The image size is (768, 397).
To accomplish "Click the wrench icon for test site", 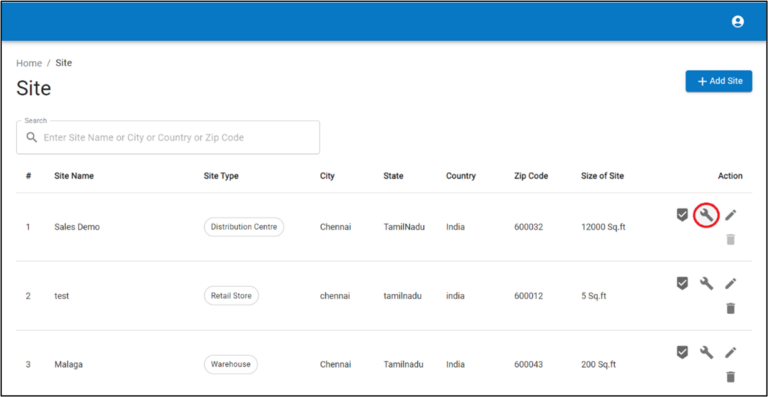I will (x=706, y=283).
